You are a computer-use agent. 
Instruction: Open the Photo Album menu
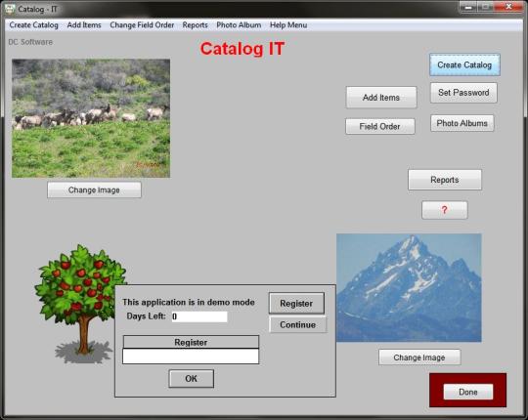pyautogui.click(x=239, y=25)
